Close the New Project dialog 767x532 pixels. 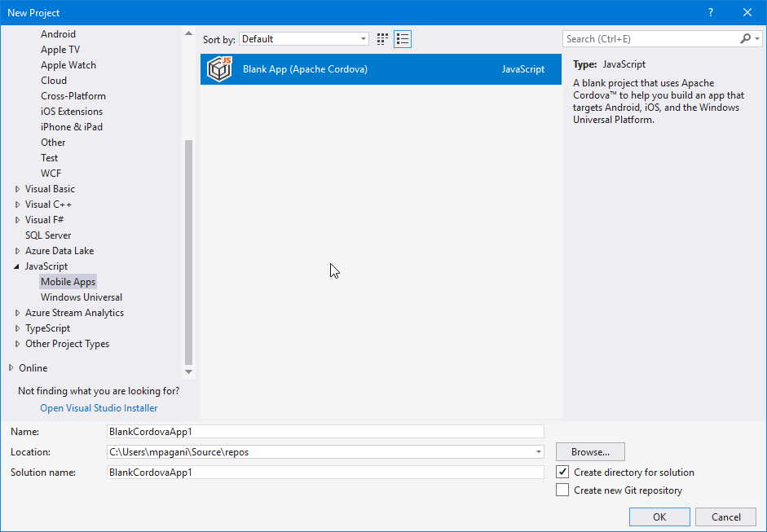(747, 13)
